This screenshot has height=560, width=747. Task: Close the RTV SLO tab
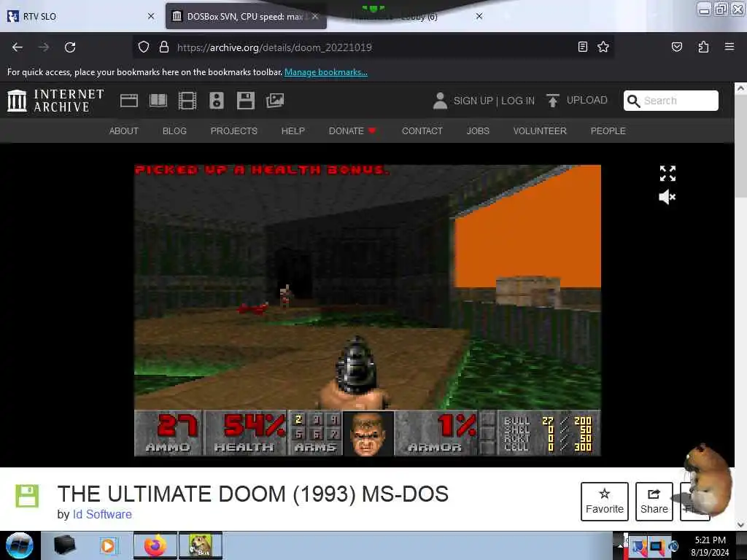click(151, 16)
